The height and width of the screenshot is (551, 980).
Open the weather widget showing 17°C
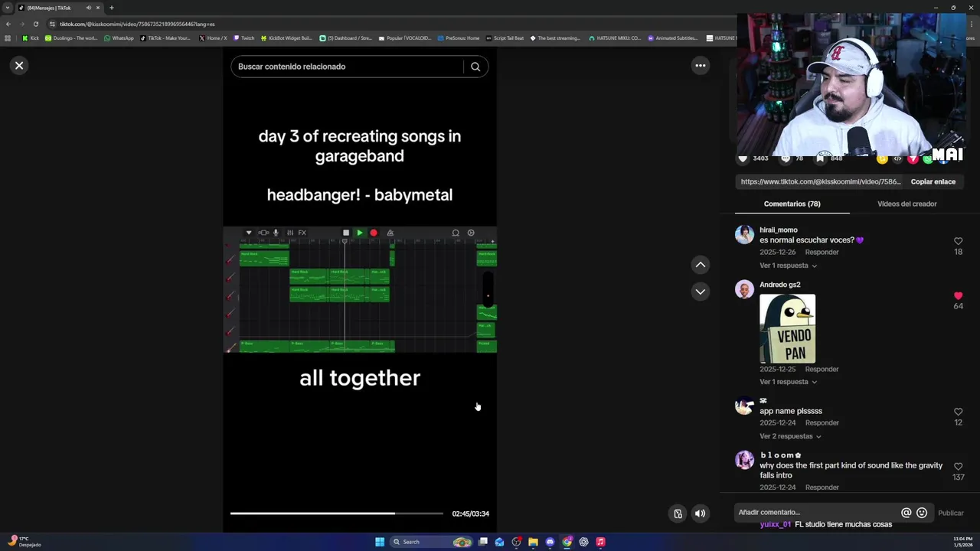tap(23, 542)
